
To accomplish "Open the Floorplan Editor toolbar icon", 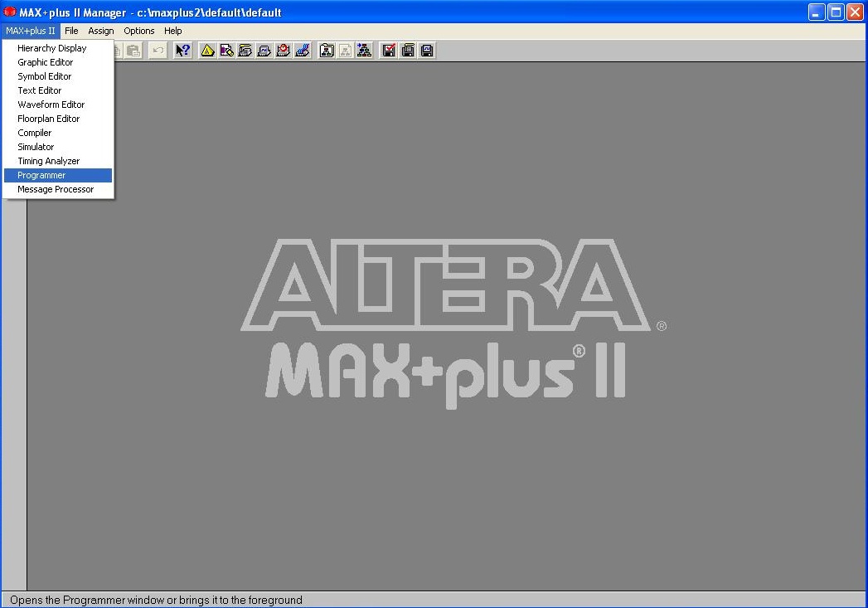I will (226, 51).
